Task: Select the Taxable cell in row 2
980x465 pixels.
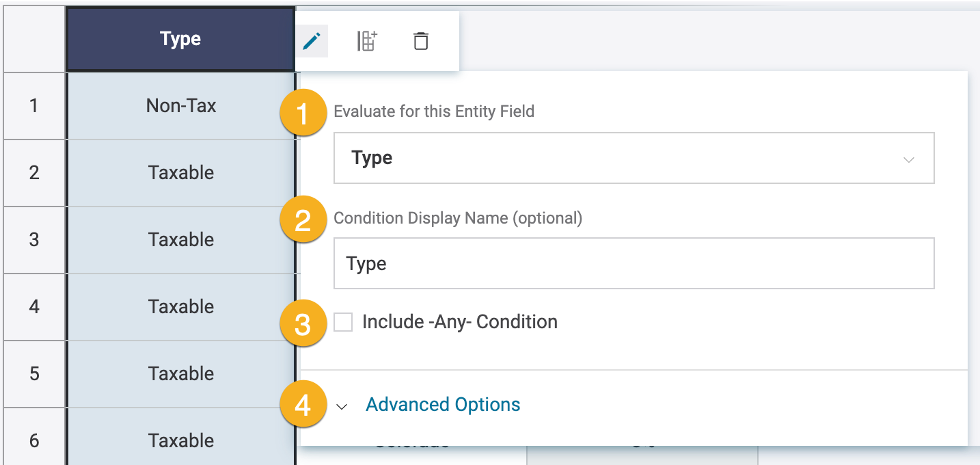Action: coord(181,173)
